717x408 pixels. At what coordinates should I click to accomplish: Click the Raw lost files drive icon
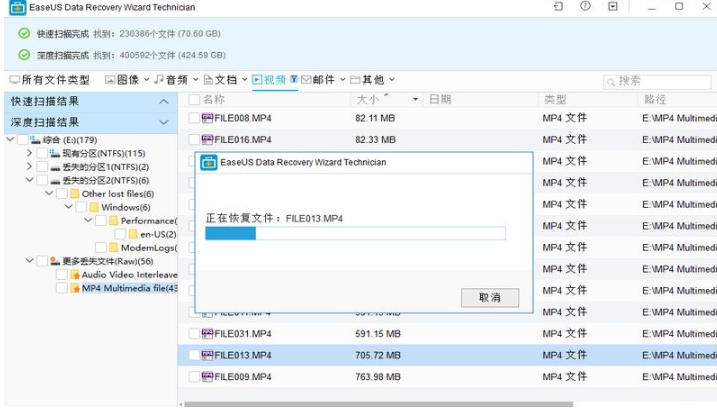(x=55, y=261)
